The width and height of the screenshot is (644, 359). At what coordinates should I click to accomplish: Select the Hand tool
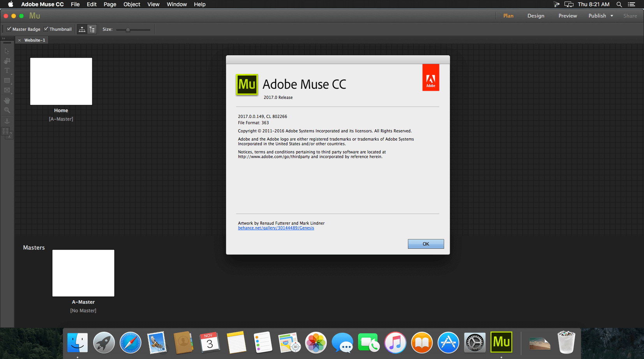[x=7, y=100]
